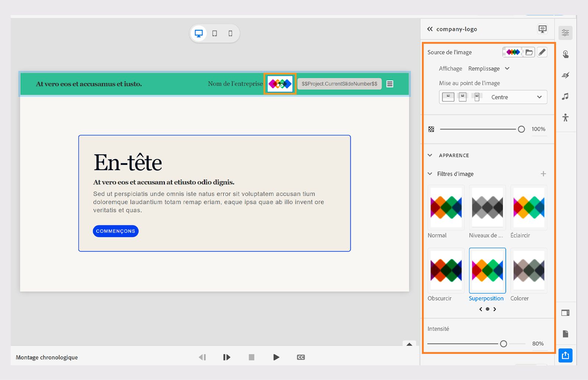Click the Source de l'image label

tap(449, 52)
